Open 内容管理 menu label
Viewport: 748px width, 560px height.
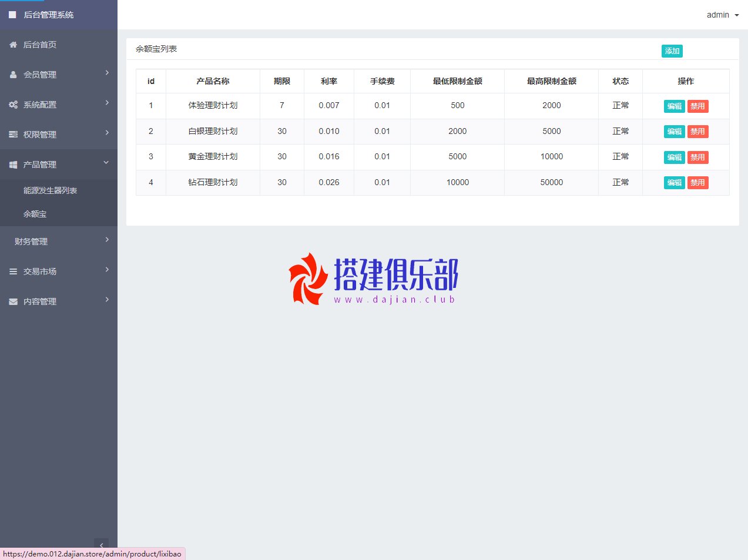point(40,301)
